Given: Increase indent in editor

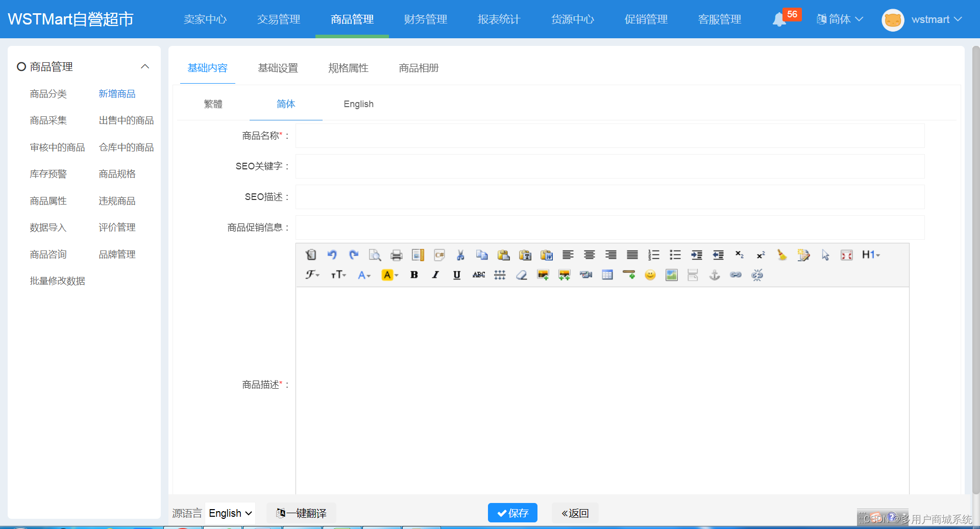Looking at the screenshot, I should [x=696, y=255].
